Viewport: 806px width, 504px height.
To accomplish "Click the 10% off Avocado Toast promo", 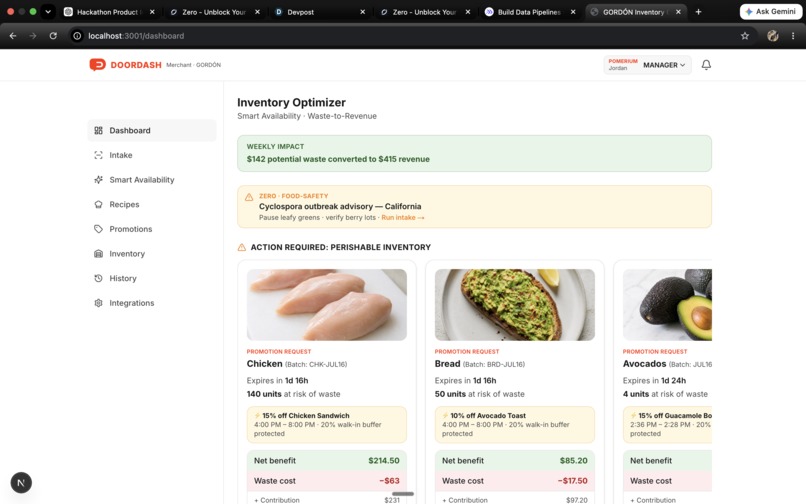I will point(515,425).
